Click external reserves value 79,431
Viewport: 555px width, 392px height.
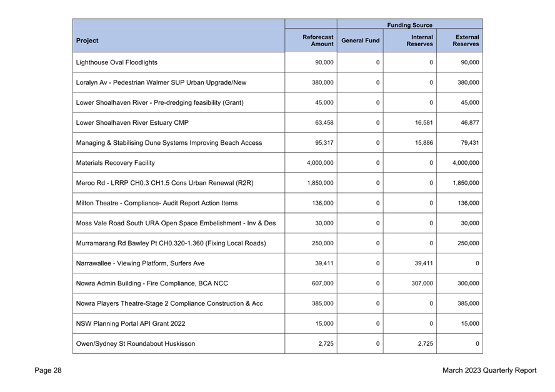click(x=470, y=143)
